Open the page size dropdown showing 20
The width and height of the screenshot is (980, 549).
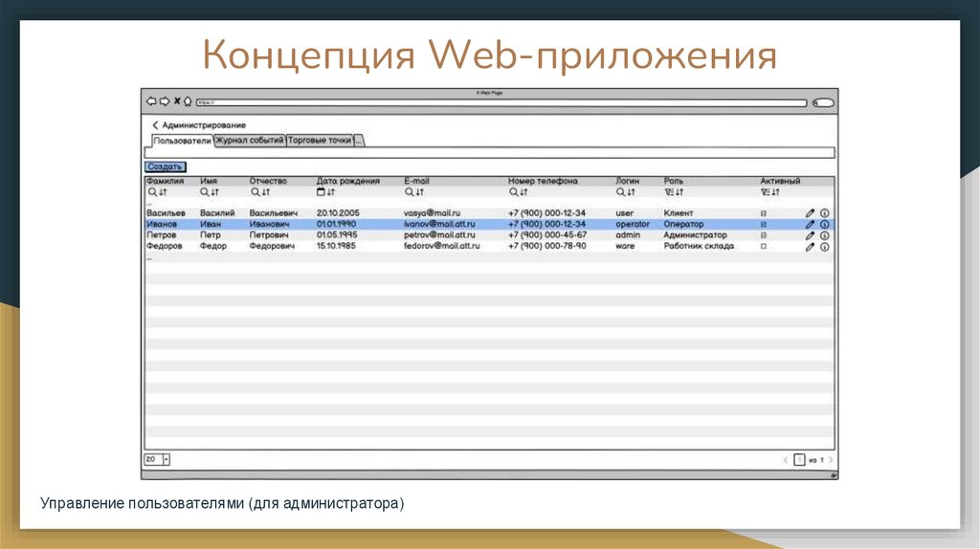pos(157,460)
